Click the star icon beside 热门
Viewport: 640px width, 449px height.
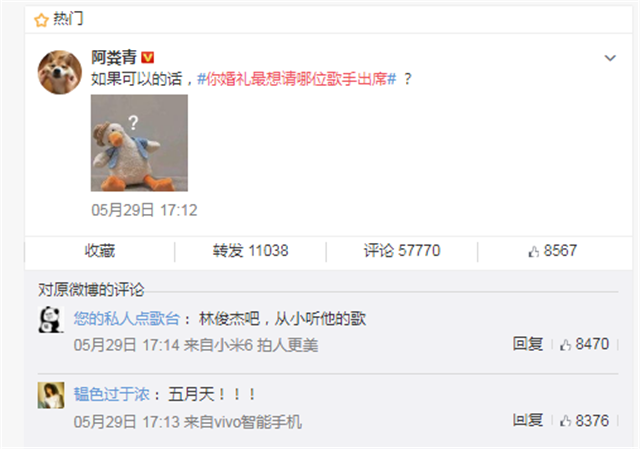(41, 19)
